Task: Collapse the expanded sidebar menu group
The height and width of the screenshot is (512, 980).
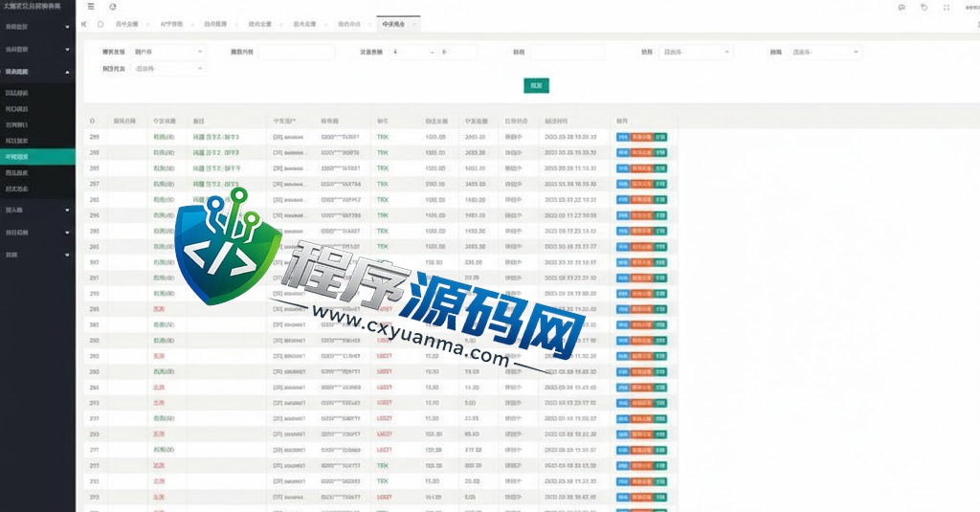Action: point(37,72)
